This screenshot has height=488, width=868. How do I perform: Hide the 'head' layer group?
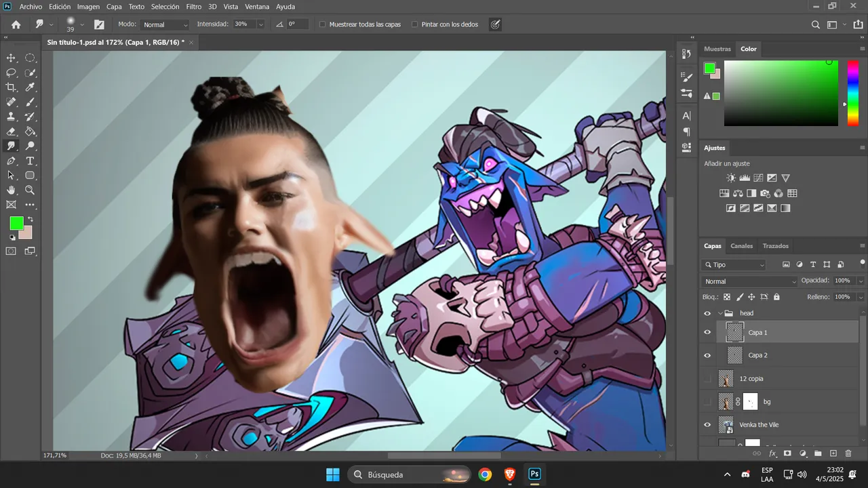coord(707,314)
